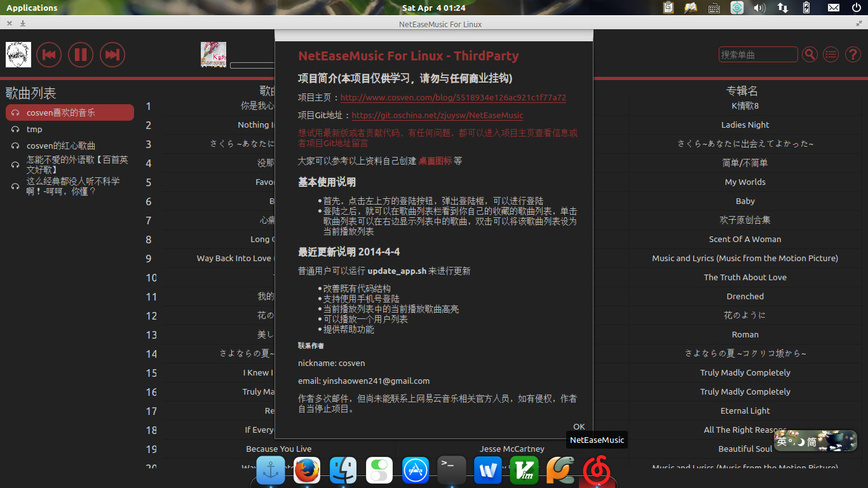The width and height of the screenshot is (868, 488).
Task: Click the update_app.sh text in the dialog
Action: click(397, 271)
